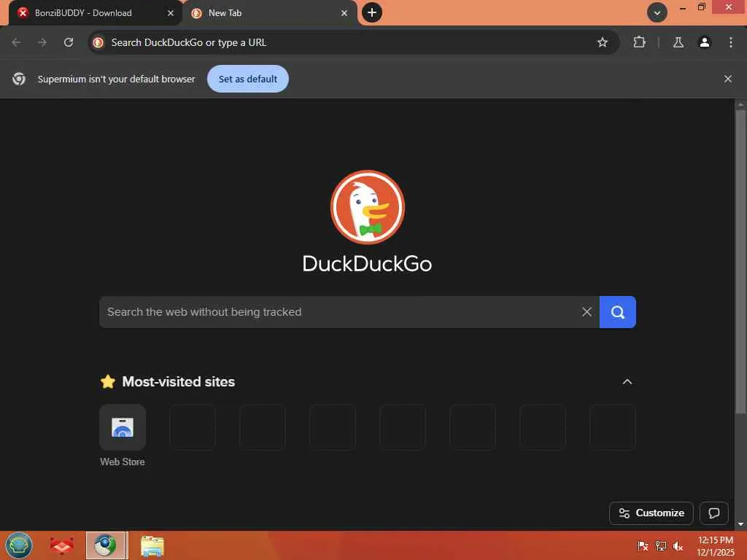
Task: Switch to the New Tab tab
Action: 270,13
